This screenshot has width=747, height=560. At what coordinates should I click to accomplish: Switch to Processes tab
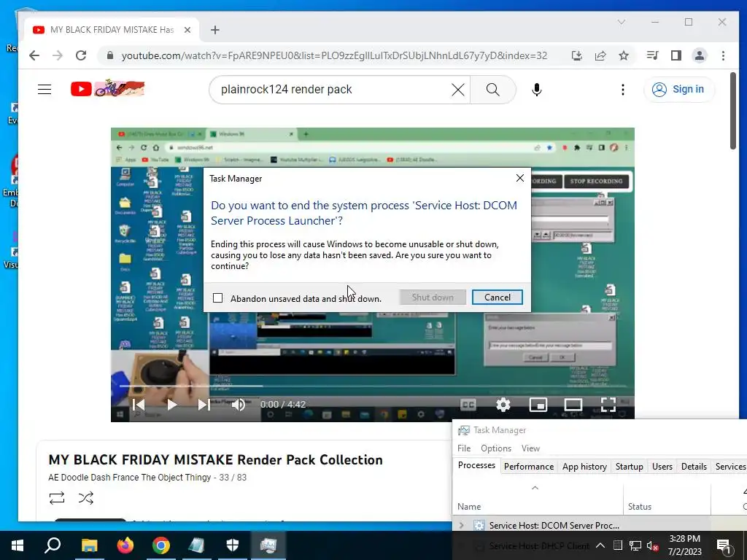tap(476, 465)
